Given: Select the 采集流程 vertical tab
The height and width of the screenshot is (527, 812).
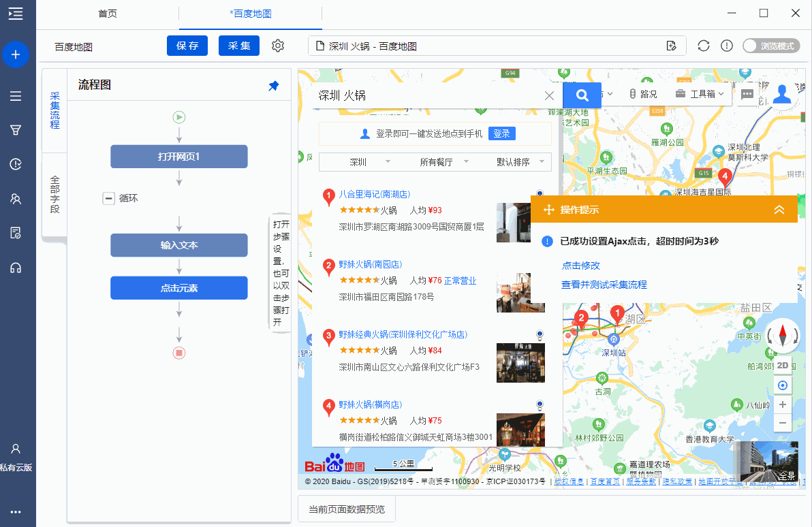Looking at the screenshot, I should [54, 110].
